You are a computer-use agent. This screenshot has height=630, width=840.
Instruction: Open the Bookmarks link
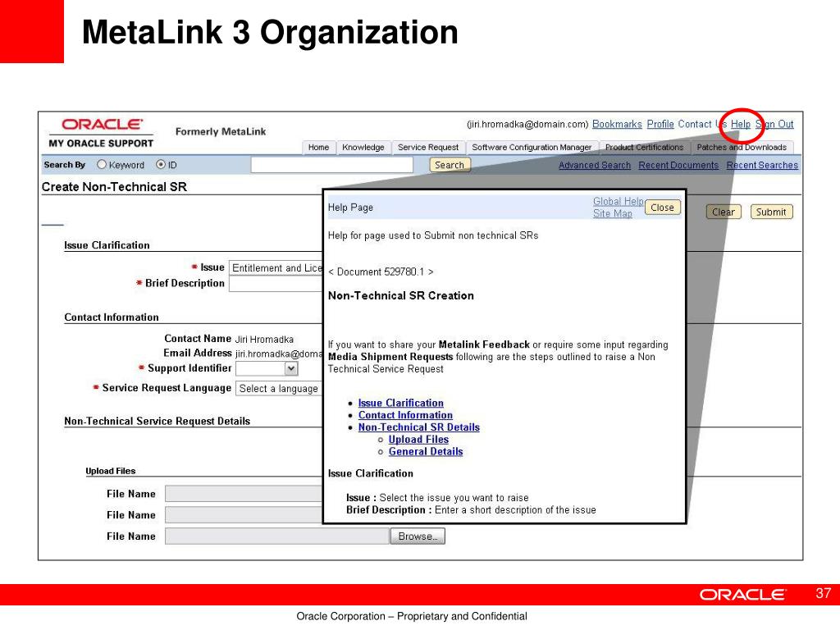coord(617,125)
